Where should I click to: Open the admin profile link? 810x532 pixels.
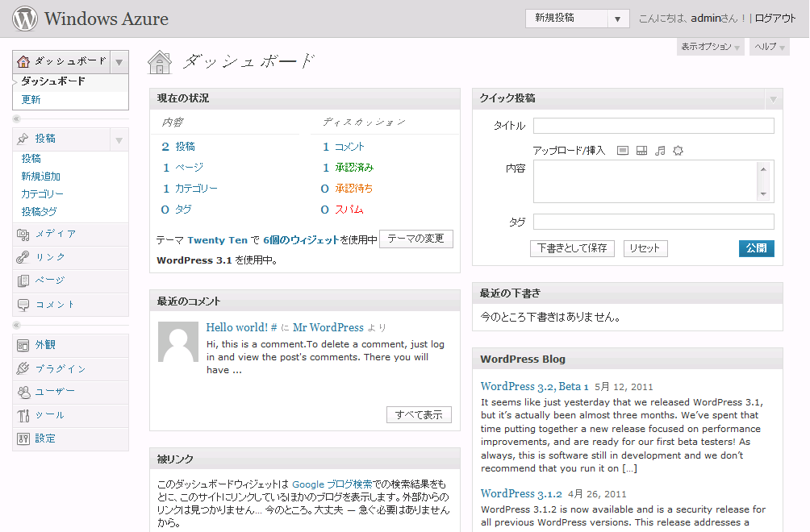pyautogui.click(x=706, y=19)
